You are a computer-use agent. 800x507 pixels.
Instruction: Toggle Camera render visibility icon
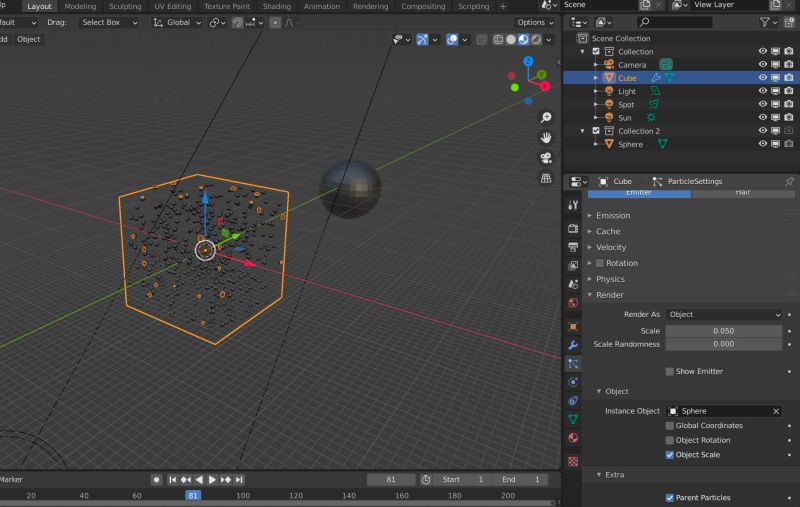coord(788,64)
